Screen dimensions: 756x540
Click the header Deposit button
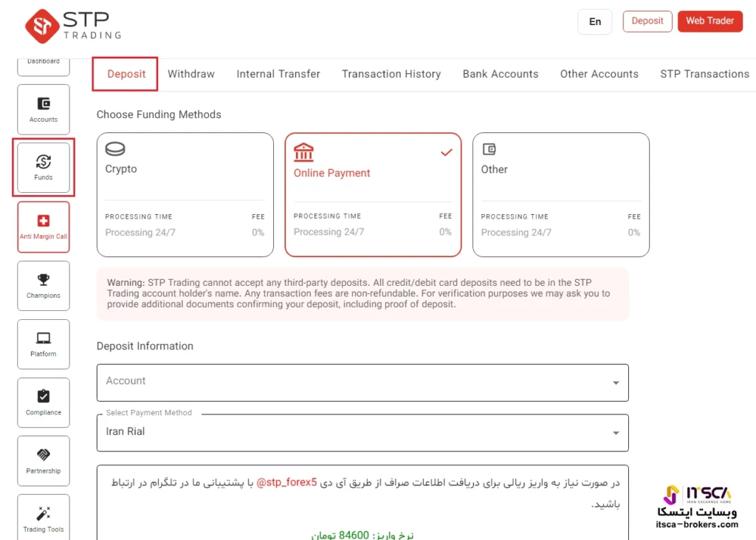coord(647,21)
